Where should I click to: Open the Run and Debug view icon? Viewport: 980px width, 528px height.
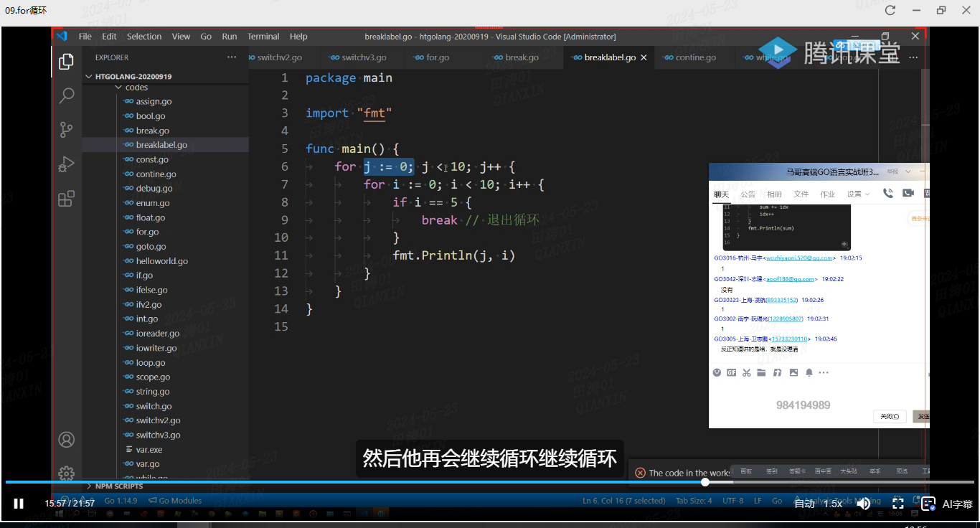67,164
